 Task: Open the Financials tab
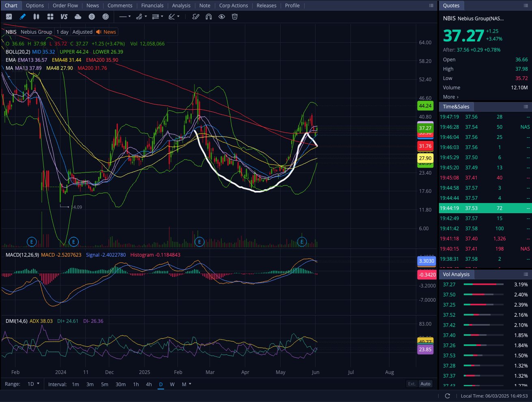(x=152, y=6)
